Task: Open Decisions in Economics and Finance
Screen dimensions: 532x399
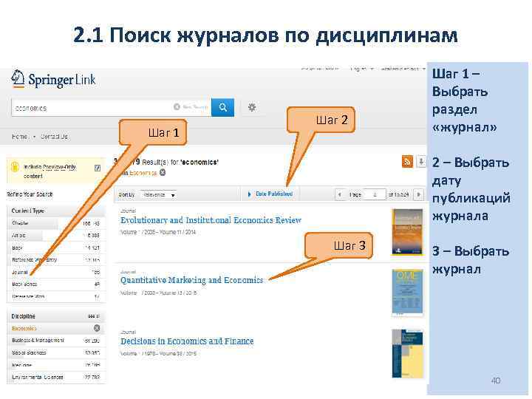Action: pos(187,341)
